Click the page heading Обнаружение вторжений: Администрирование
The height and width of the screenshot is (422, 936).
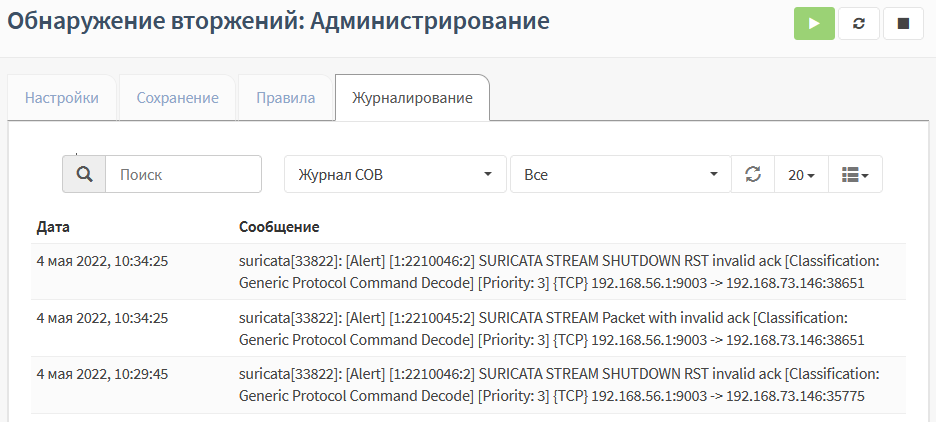(x=278, y=21)
